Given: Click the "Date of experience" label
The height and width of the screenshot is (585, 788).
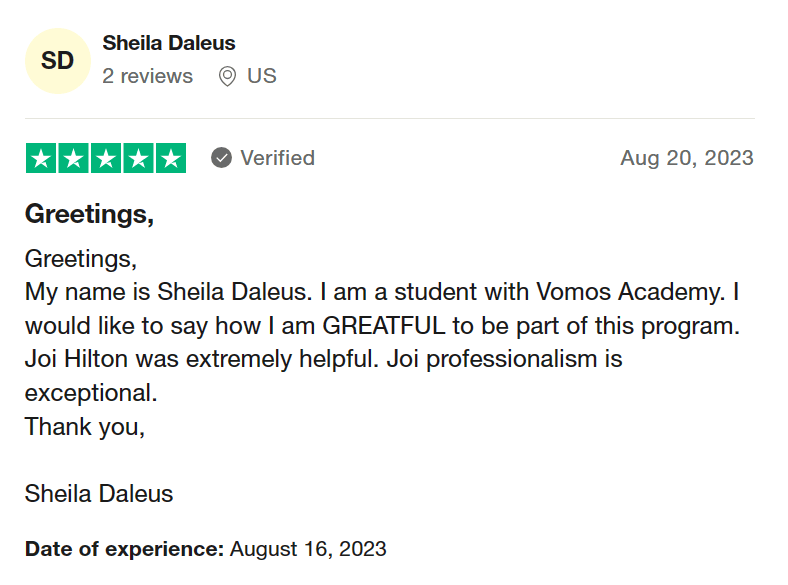Looking at the screenshot, I should [124, 548].
